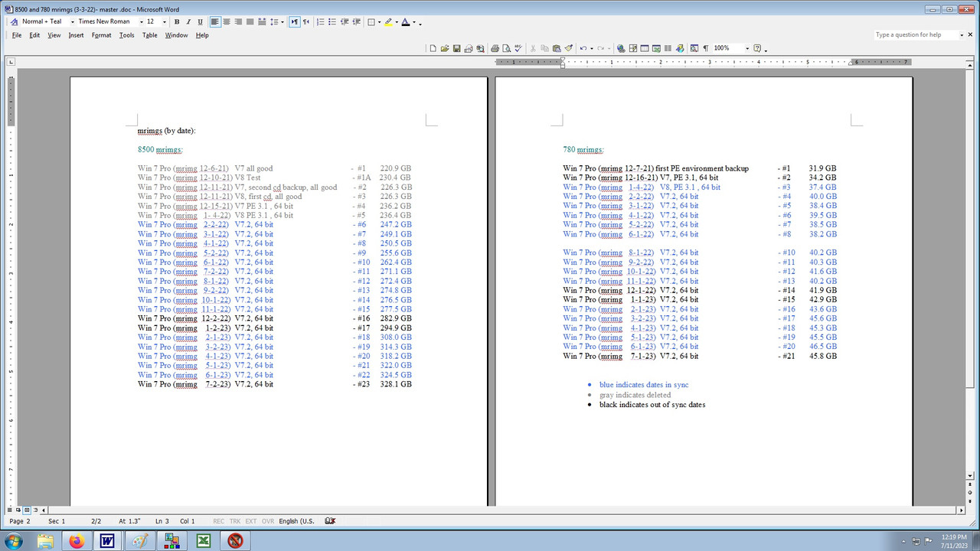The width and height of the screenshot is (980, 551).
Task: Decrease the paragraph indent
Action: pyautogui.click(x=344, y=21)
